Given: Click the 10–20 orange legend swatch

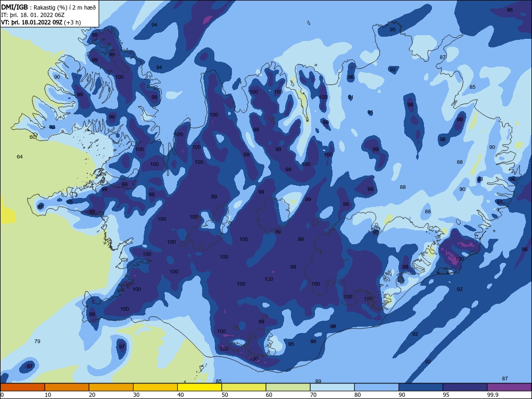Looking at the screenshot, I should click(x=67, y=387).
